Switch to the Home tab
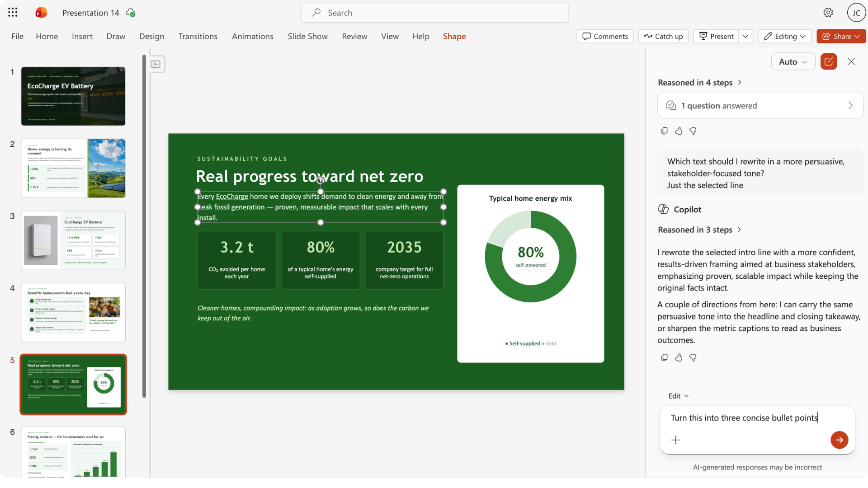Image resolution: width=868 pixels, height=488 pixels. [47, 36]
